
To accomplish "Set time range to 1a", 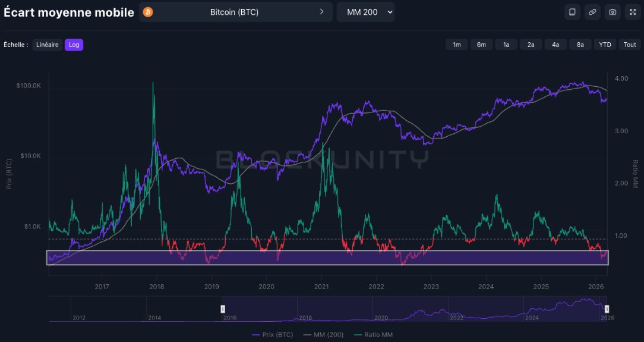I will click(506, 45).
